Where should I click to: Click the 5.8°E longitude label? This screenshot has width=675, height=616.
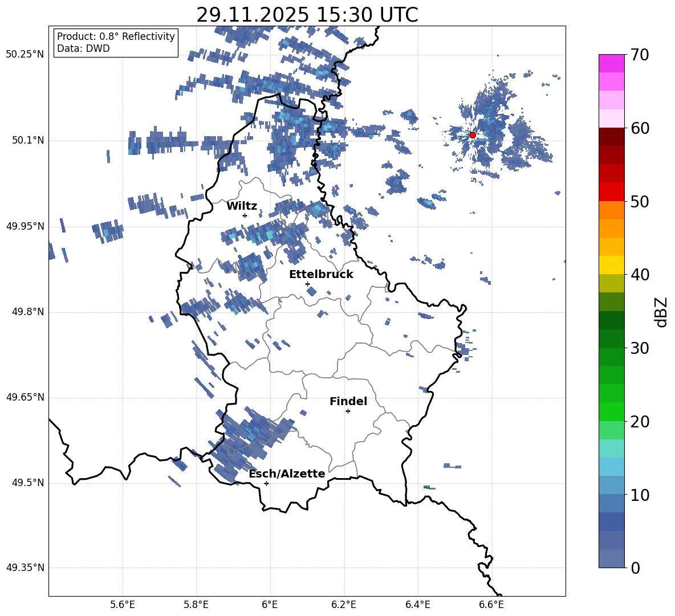tap(196, 605)
